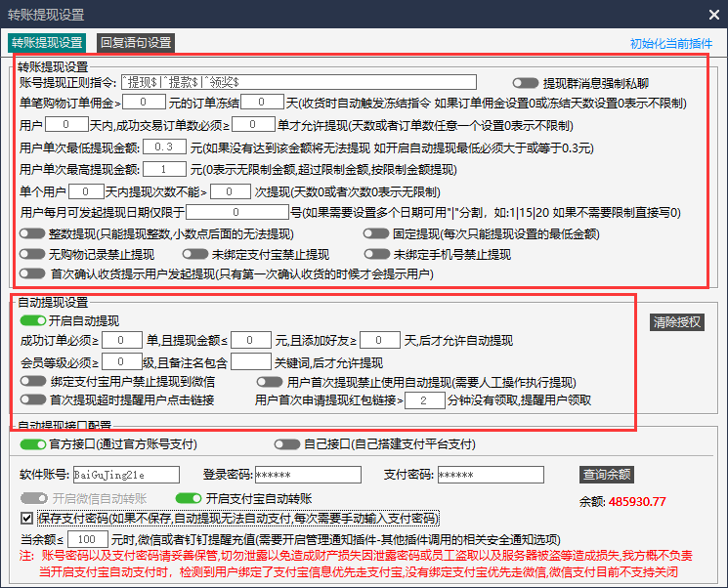The height and width of the screenshot is (588, 728).
Task: Click the 清除授权 button
Action: click(x=677, y=322)
